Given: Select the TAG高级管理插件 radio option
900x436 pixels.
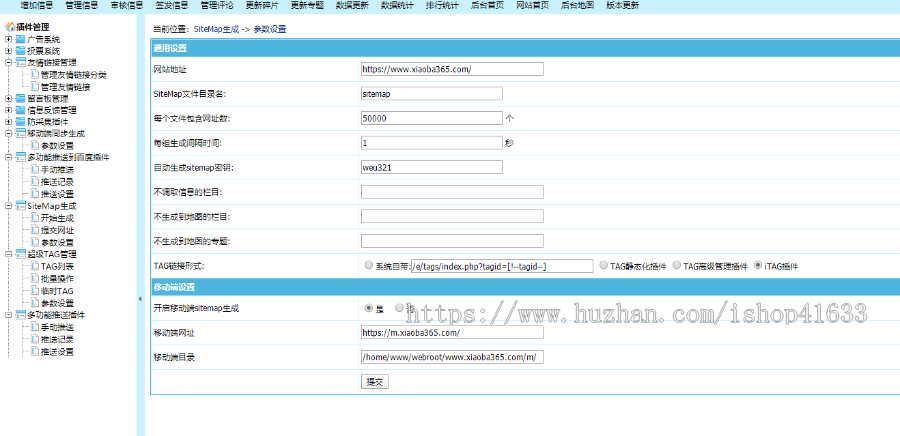Looking at the screenshot, I should pos(676,265).
